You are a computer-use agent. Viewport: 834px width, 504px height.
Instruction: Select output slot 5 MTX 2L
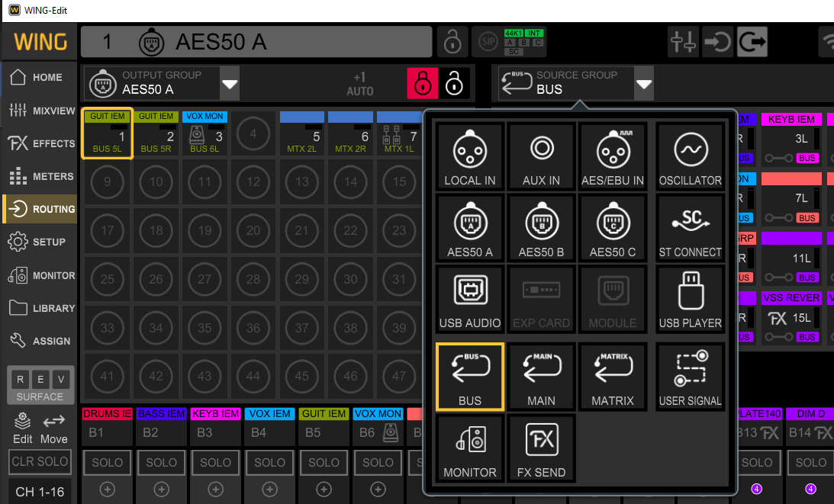point(301,133)
